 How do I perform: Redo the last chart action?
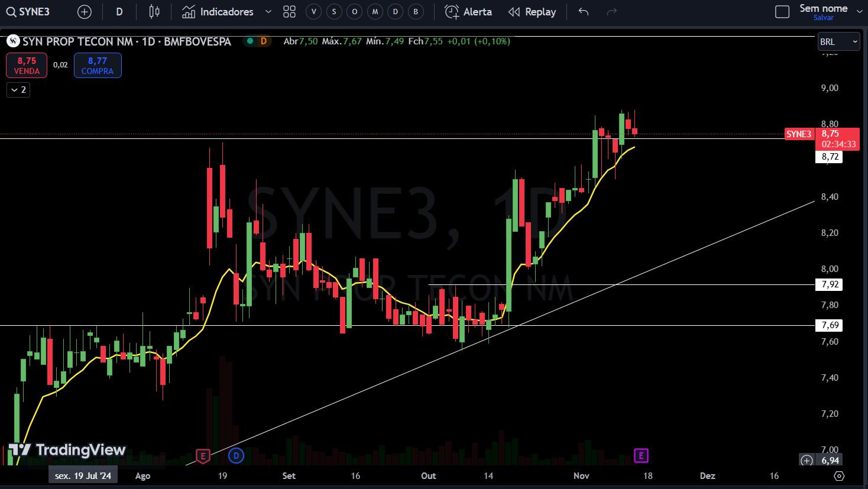612,12
